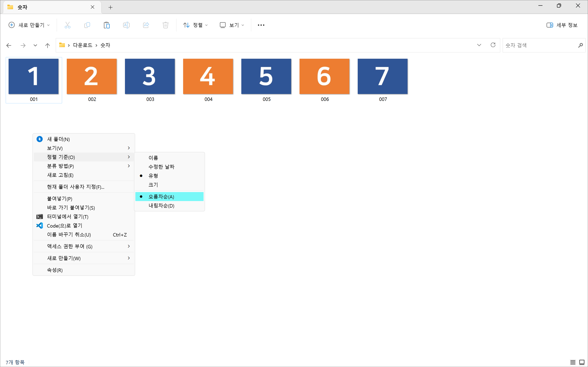Click the Delete trash can icon
Screen dimensions: 588x367
(165, 25)
